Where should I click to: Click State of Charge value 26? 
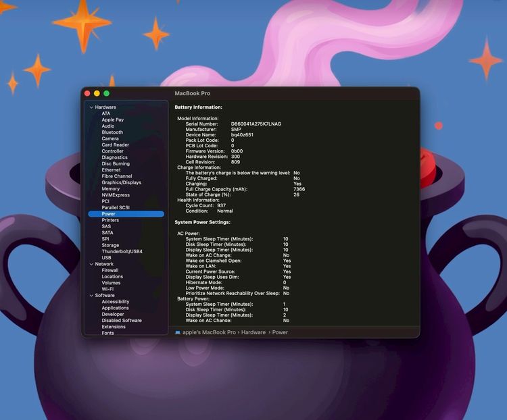296,195
